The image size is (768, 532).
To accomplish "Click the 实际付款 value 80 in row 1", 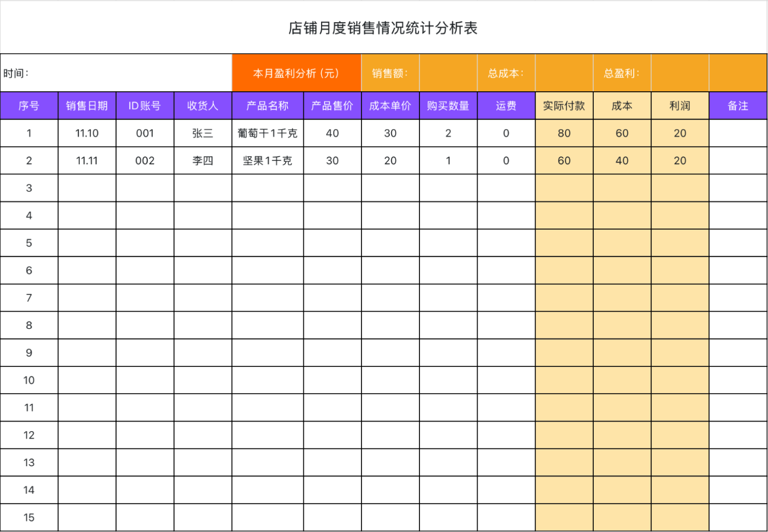I will [564, 133].
